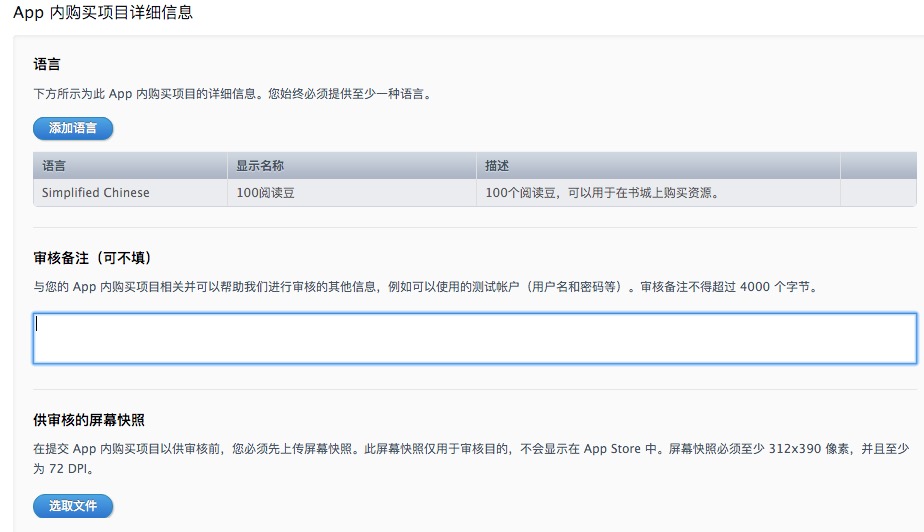Image resolution: width=924 pixels, height=532 pixels.
Task: Click the 72 DPI text line
Action: [70, 468]
